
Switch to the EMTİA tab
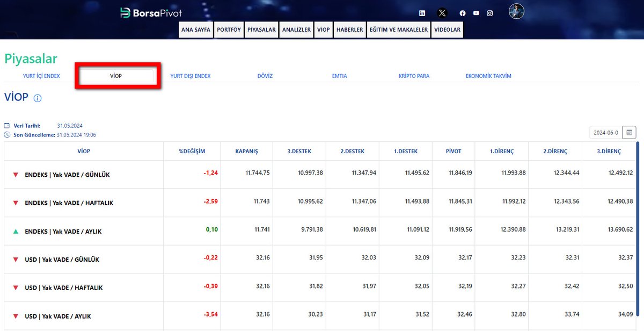pyautogui.click(x=340, y=76)
